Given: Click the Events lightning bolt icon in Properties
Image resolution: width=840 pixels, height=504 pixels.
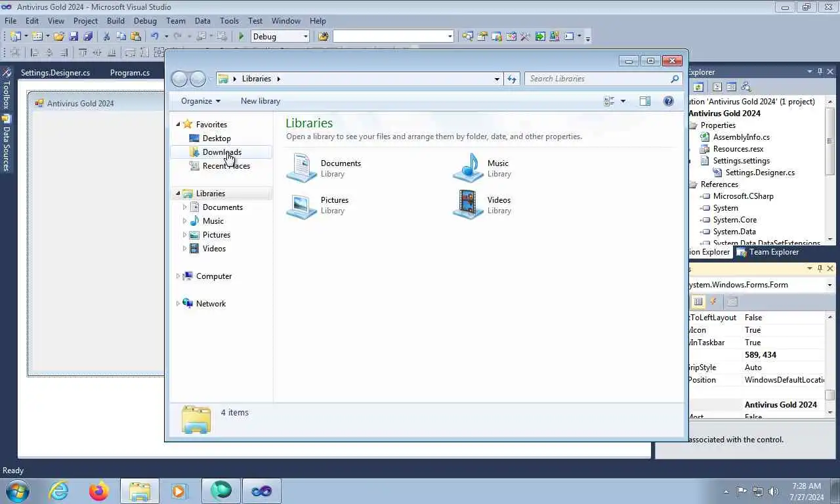Looking at the screenshot, I should 713,301.
